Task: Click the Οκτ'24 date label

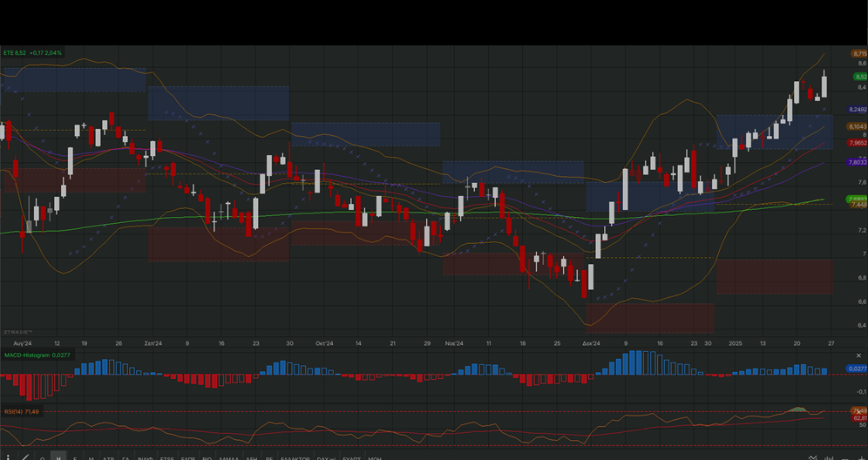Action: click(324, 344)
